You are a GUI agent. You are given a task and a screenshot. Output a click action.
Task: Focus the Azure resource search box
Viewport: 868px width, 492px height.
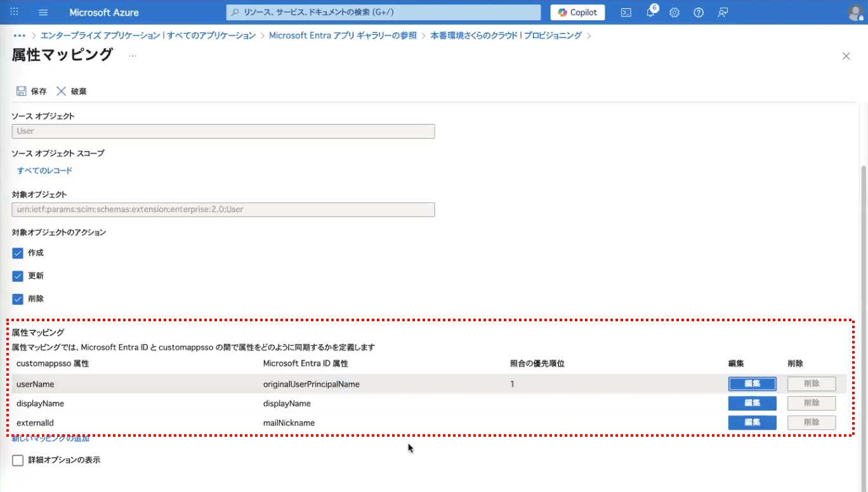(383, 13)
